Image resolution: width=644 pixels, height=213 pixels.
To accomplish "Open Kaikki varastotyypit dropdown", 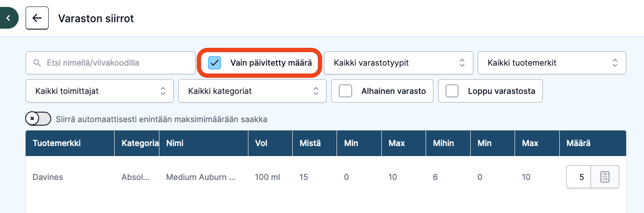I will click(398, 63).
